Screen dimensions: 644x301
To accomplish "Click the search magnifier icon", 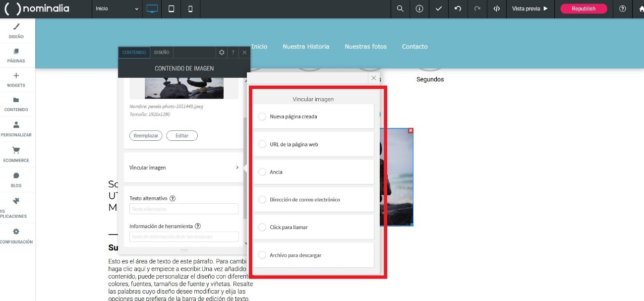I will (x=400, y=9).
